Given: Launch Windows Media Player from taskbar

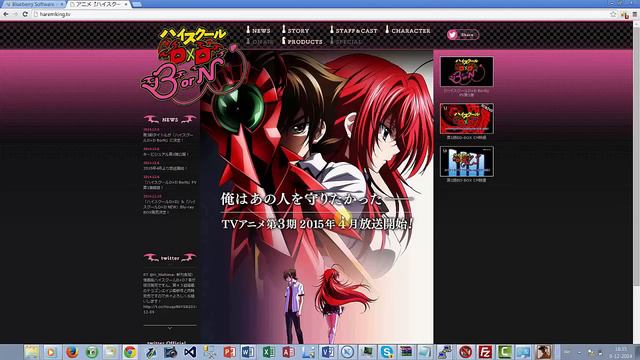Looking at the screenshot, I should click(x=51, y=352).
